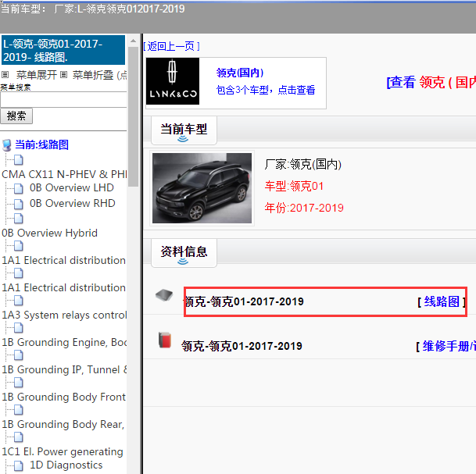
Task: Expand all menus with 菜单展开
Action: (37, 75)
